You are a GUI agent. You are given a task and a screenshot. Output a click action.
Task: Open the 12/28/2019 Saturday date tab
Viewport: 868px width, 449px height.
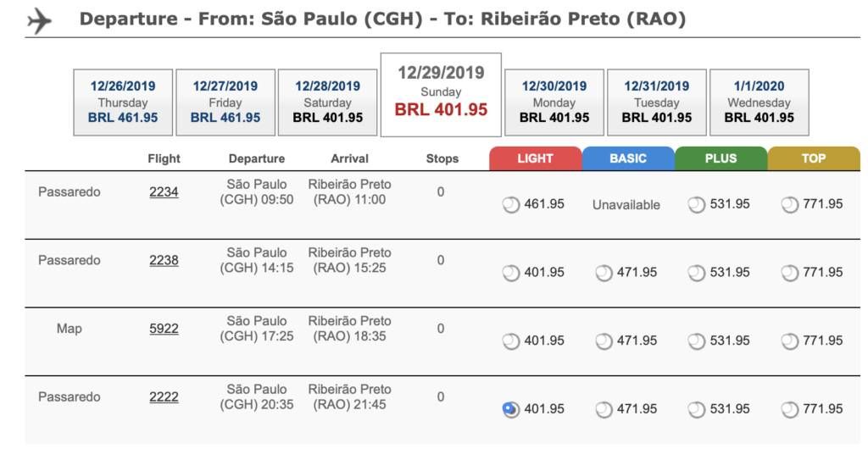coord(328,103)
